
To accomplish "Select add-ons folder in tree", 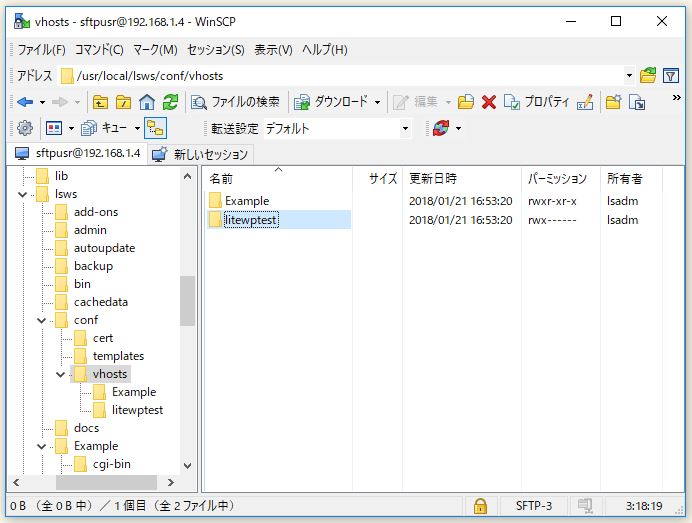I will point(96,212).
